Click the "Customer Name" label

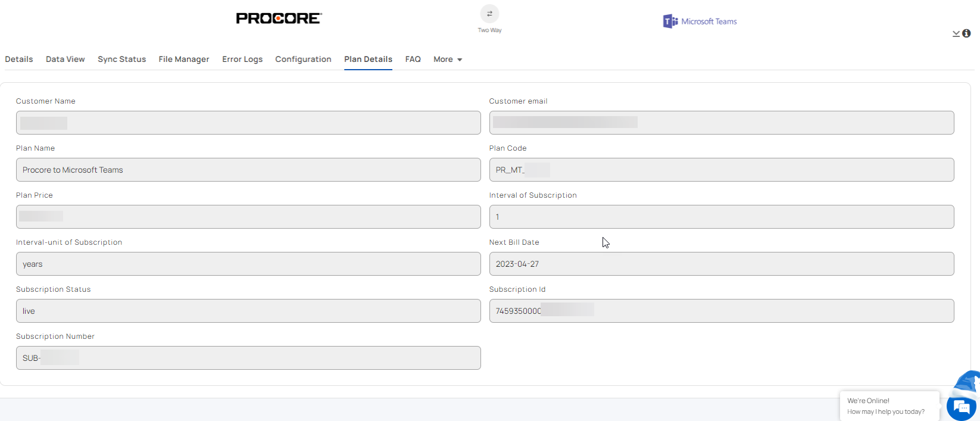click(46, 101)
